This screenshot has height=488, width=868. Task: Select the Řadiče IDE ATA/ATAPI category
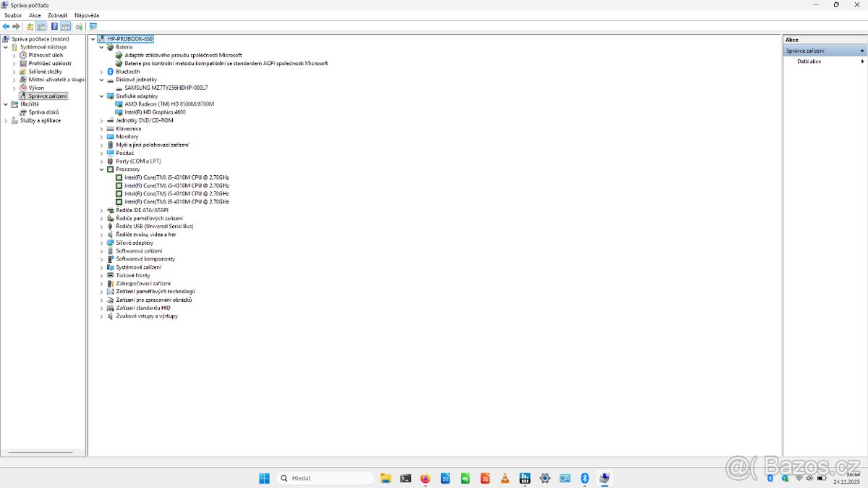(x=142, y=210)
